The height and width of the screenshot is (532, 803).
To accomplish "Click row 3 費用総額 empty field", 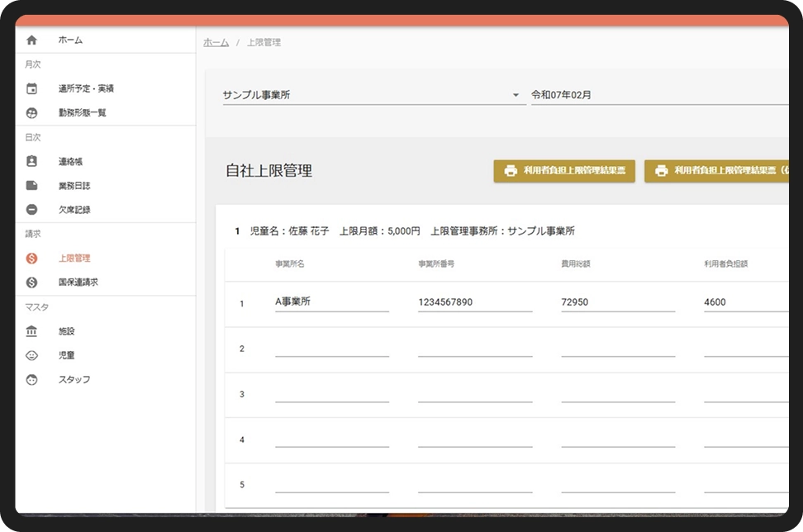I will click(618, 394).
